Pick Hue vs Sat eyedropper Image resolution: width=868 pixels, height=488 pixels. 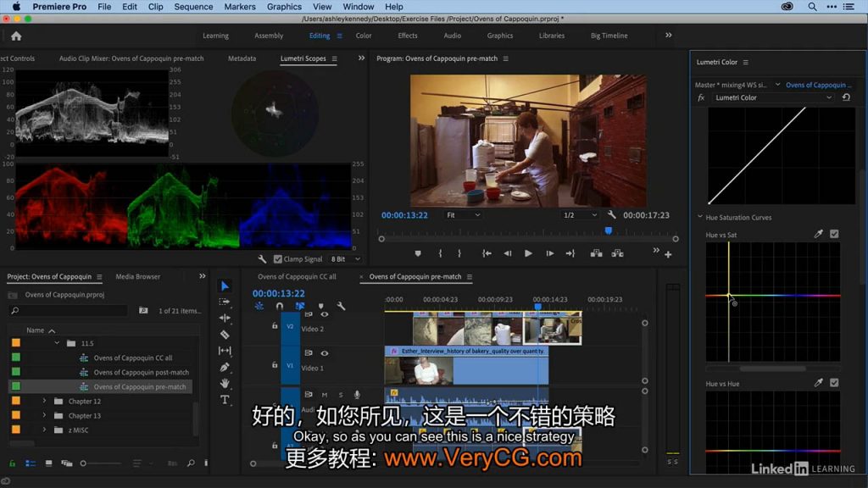coord(818,234)
